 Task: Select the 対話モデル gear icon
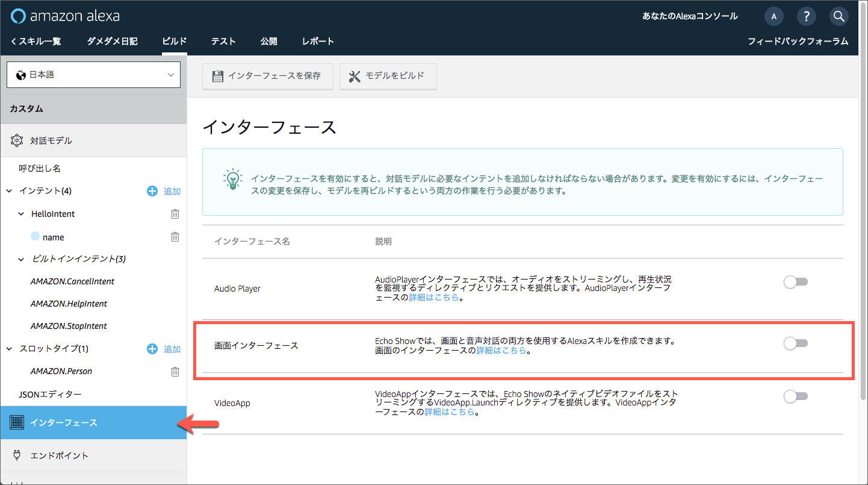coord(17,140)
